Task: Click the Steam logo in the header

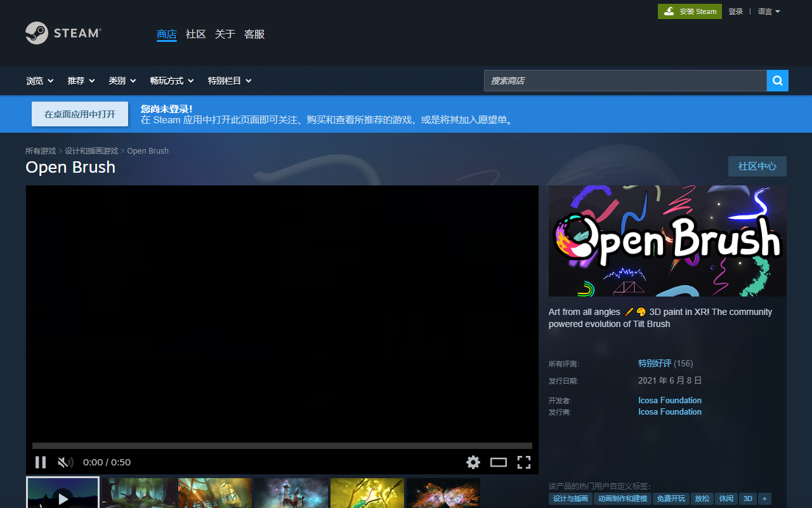Action: (63, 33)
